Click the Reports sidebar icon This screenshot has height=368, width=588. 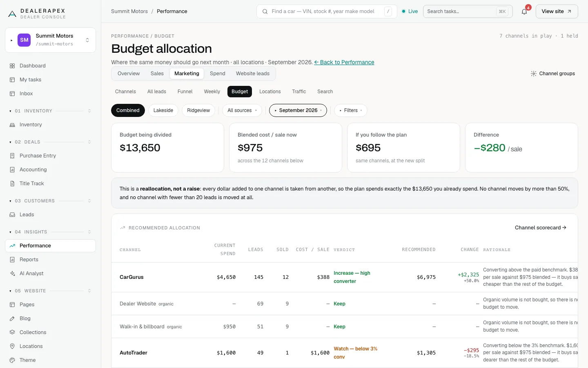click(12, 260)
